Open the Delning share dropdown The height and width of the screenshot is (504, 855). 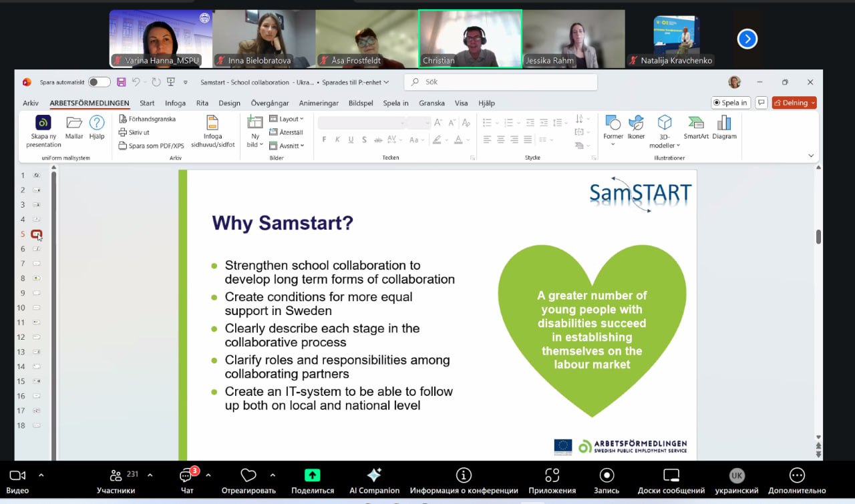794,103
